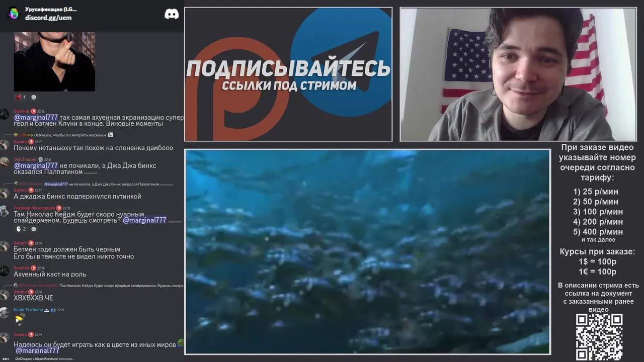Click the tariff line '1) 25 р/мин'
Viewport: 644px width, 362px height.
596,192
